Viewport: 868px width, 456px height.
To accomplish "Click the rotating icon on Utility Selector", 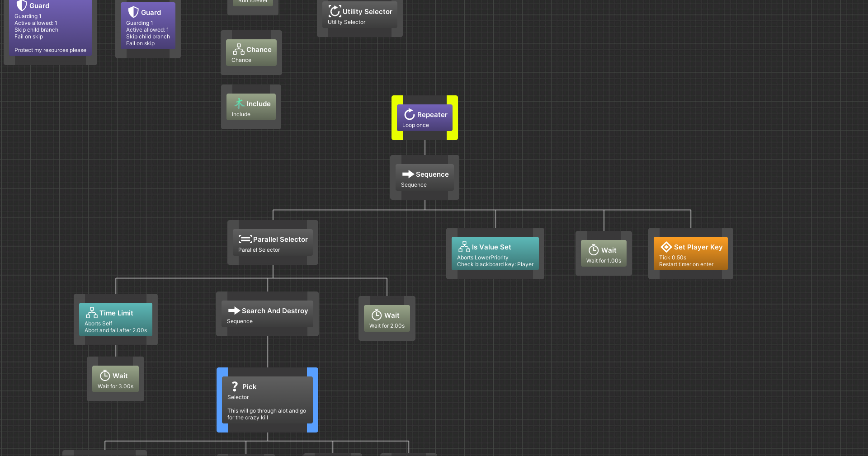I will (335, 11).
